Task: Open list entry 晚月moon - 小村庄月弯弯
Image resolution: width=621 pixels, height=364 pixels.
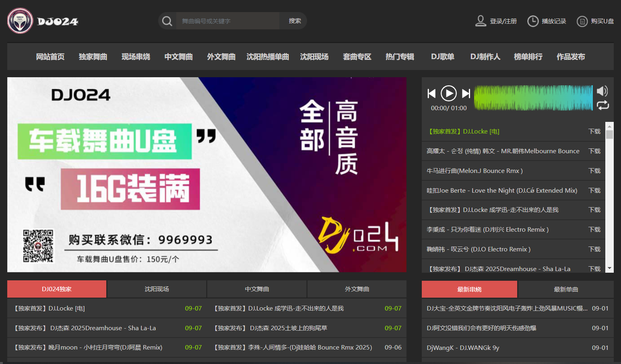Action: (88, 348)
